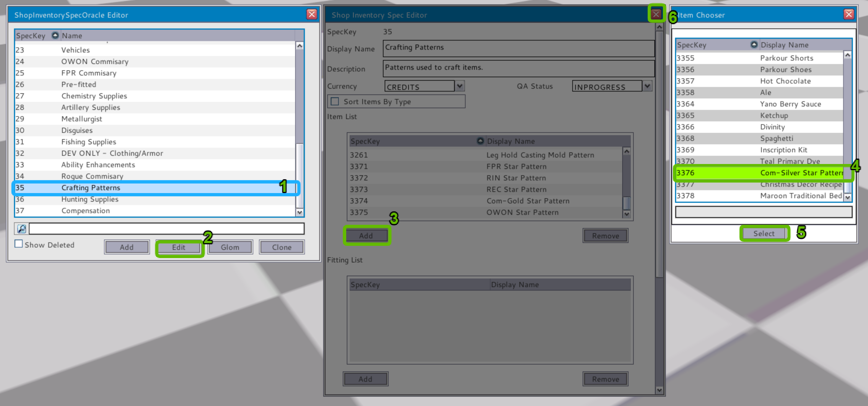This screenshot has height=406, width=868.
Task: Click the Display Name text field
Action: (x=518, y=48)
